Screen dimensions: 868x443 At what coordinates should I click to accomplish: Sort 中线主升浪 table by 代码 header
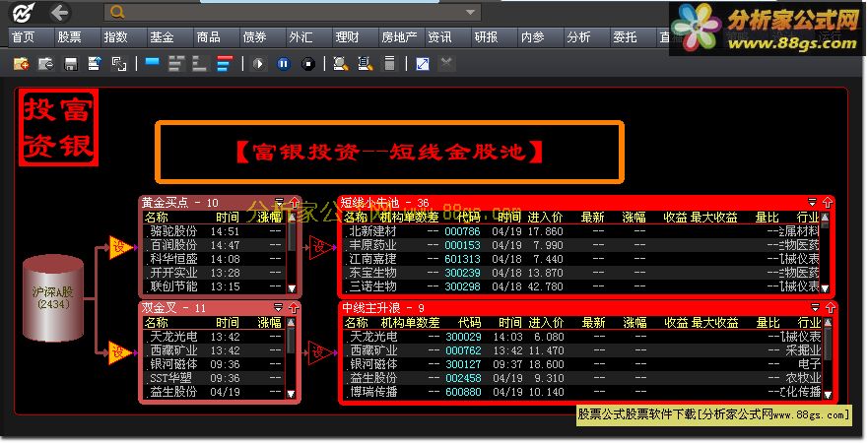pyautogui.click(x=469, y=323)
